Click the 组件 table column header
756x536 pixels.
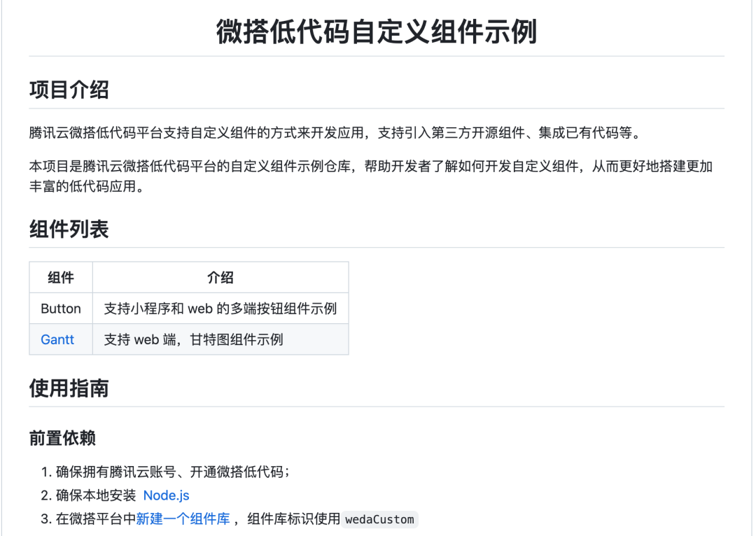(x=61, y=278)
